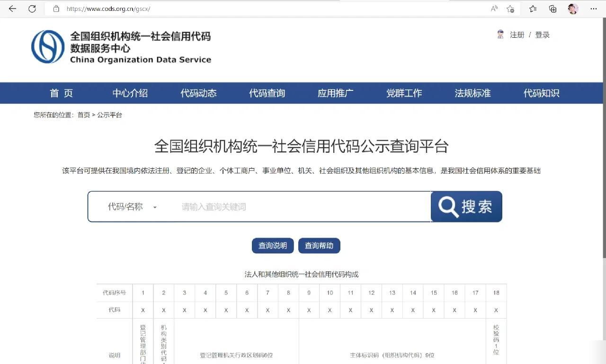
Task: Open the 法规标准 navigation item
Action: click(472, 93)
